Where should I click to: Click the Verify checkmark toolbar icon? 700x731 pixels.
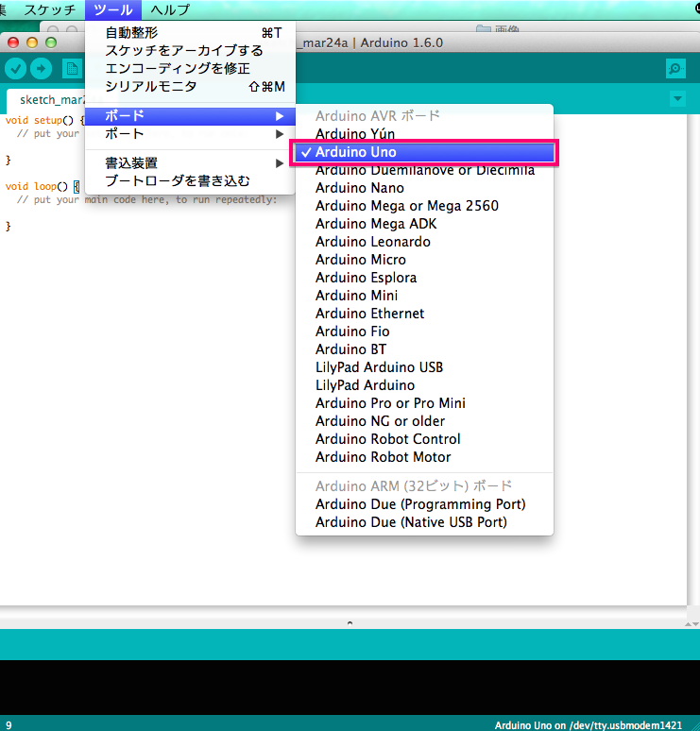[15, 69]
